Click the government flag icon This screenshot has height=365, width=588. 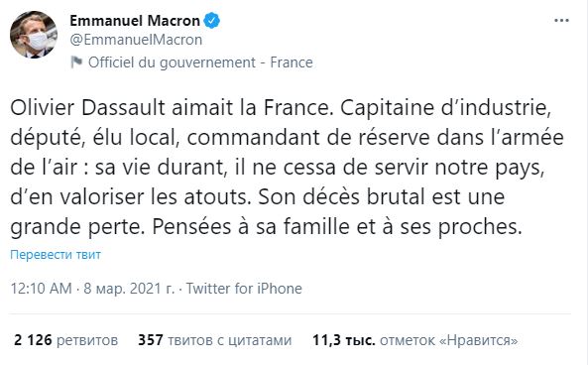pyautogui.click(x=76, y=61)
